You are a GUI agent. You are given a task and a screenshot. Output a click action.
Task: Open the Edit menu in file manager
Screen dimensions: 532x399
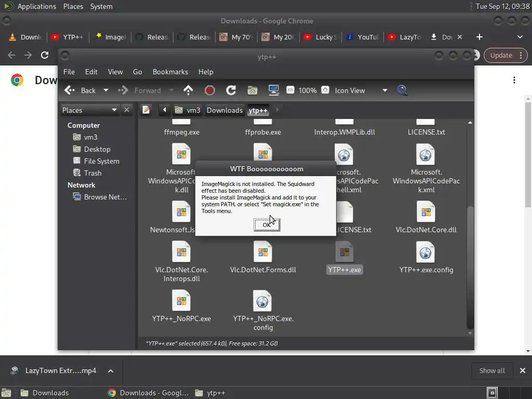pyautogui.click(x=91, y=72)
